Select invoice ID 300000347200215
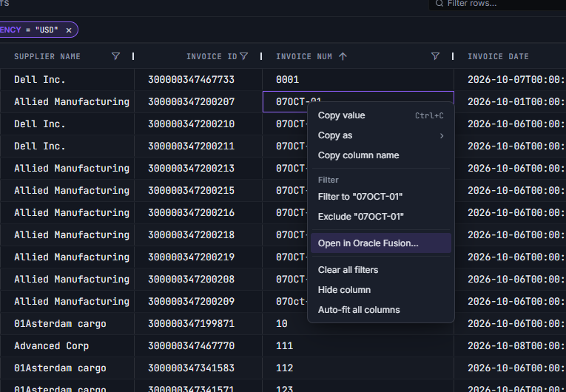This screenshot has width=566, height=392. pyautogui.click(x=198, y=191)
